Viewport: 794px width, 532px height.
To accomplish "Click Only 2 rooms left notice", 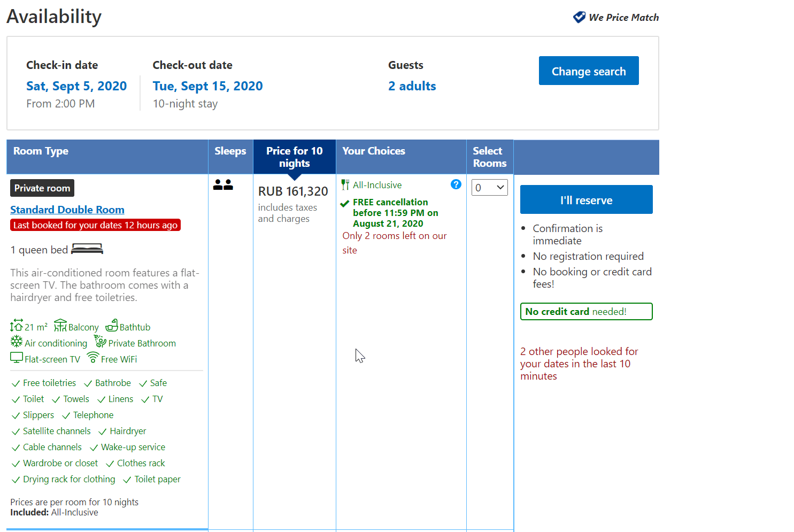I will coord(395,243).
